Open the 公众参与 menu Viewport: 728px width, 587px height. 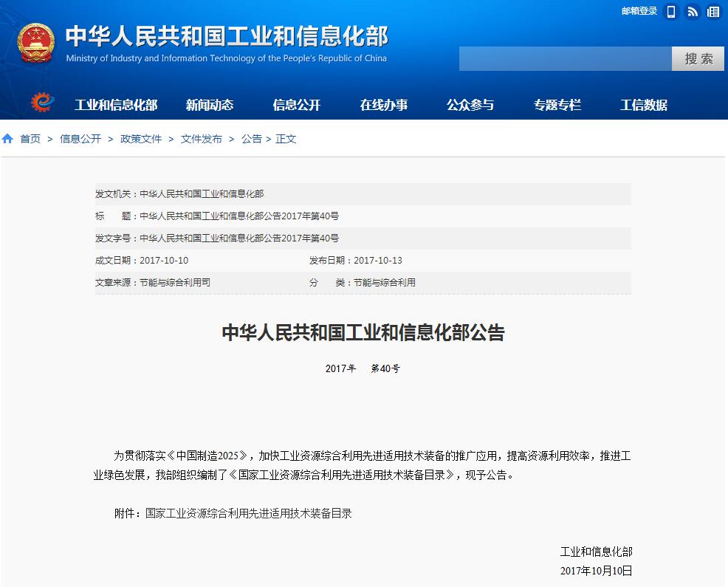[x=470, y=105]
